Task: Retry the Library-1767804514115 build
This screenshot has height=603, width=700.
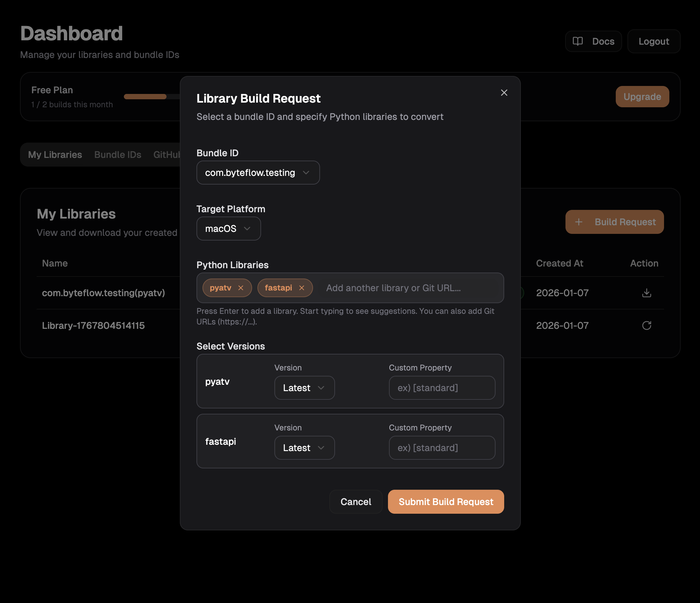Action: point(646,325)
